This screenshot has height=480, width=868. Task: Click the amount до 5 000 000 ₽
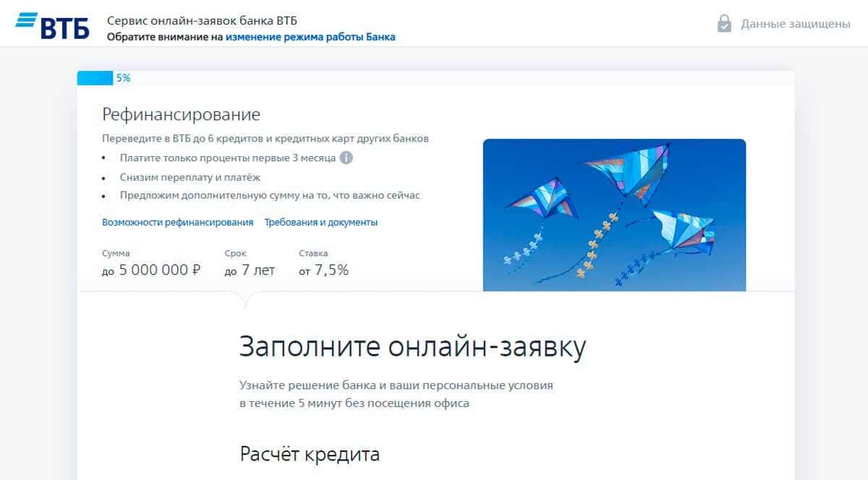[151, 271]
